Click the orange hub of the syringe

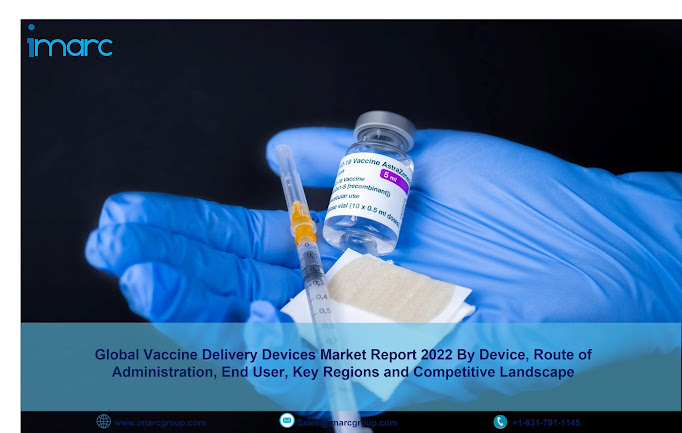(x=303, y=222)
